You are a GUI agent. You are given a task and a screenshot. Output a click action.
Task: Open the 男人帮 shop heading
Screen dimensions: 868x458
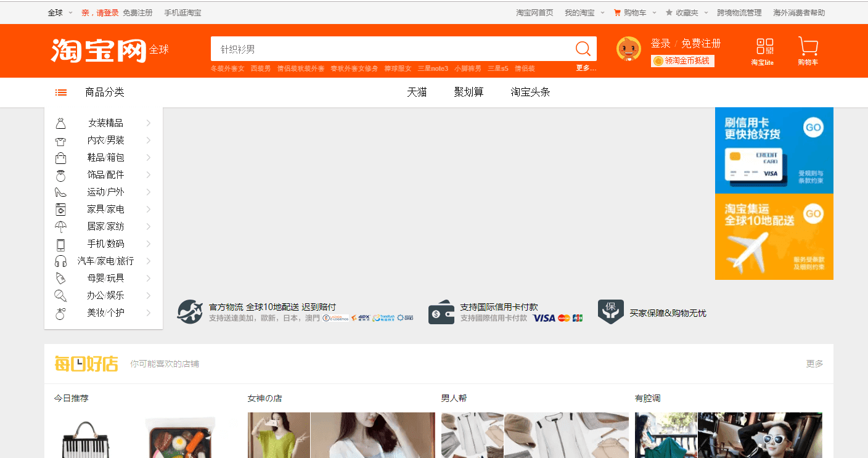[454, 398]
